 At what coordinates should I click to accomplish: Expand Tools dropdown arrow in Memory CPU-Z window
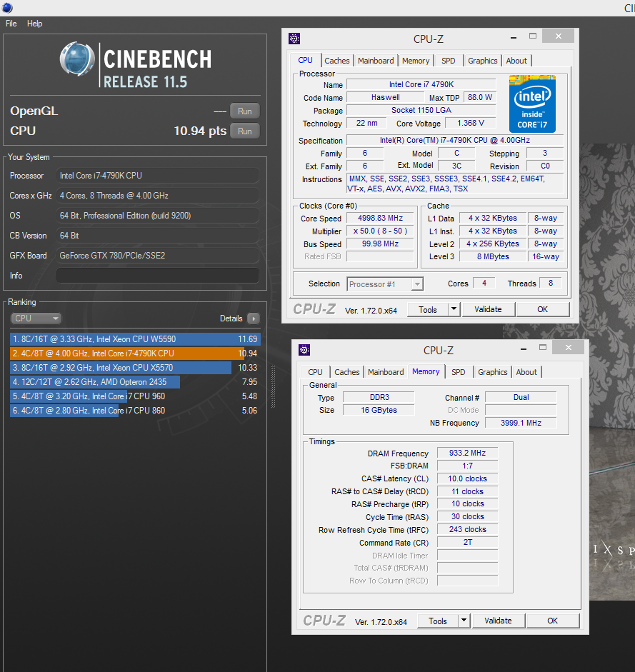click(464, 621)
